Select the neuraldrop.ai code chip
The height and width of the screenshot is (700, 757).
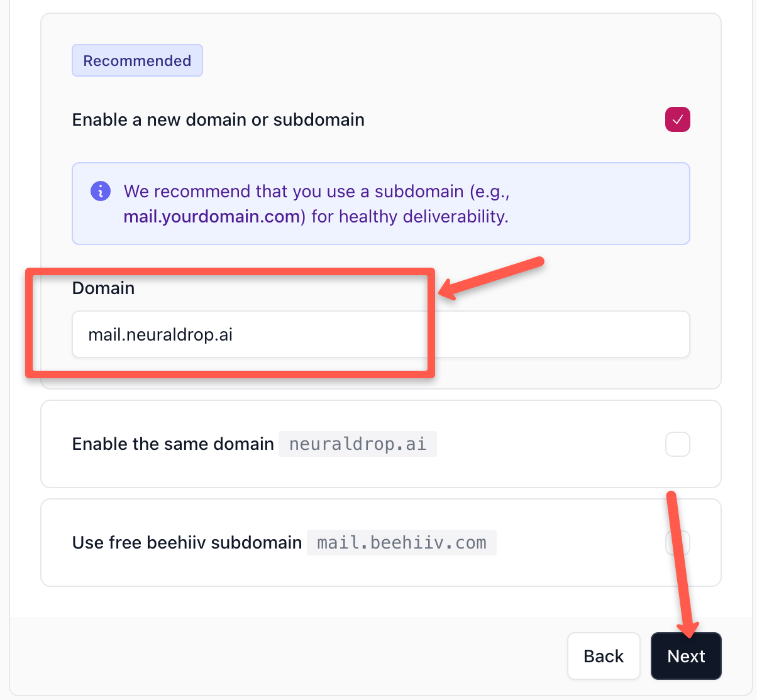(x=357, y=444)
